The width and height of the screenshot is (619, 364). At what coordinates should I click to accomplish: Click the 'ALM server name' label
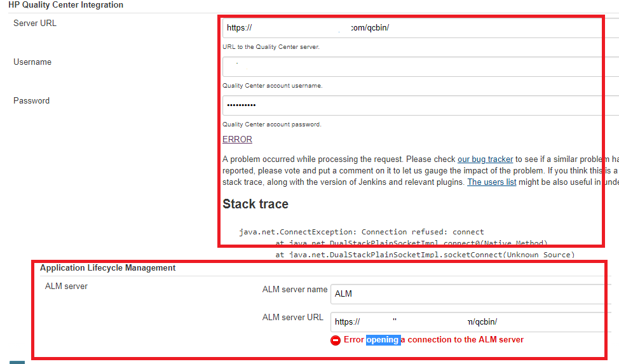[295, 290]
